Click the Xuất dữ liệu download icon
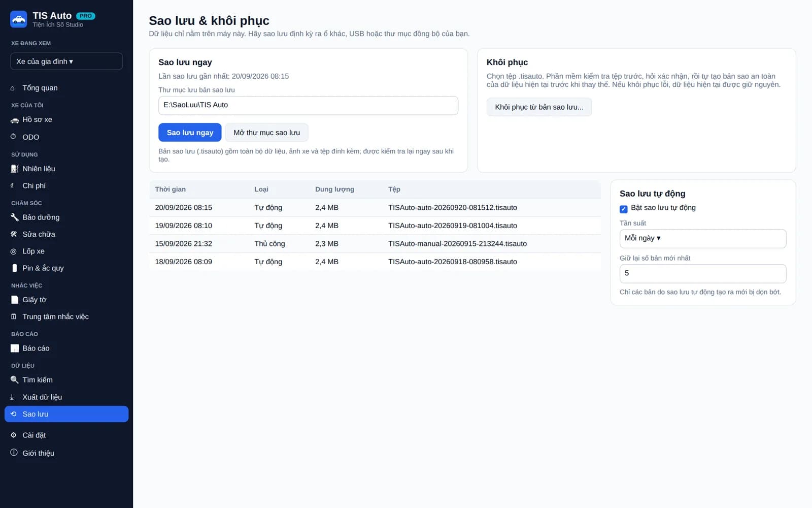Viewport: 812px width, 508px height. coord(12,397)
